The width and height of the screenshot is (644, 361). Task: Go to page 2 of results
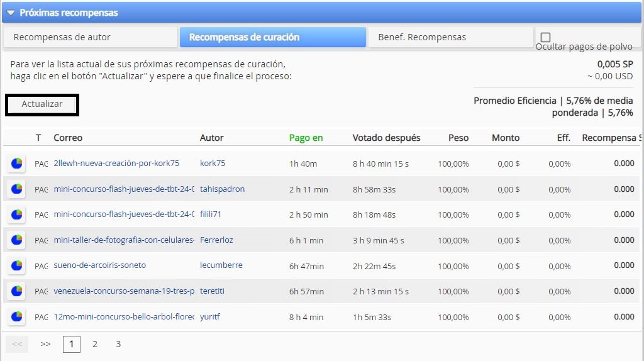coord(95,344)
